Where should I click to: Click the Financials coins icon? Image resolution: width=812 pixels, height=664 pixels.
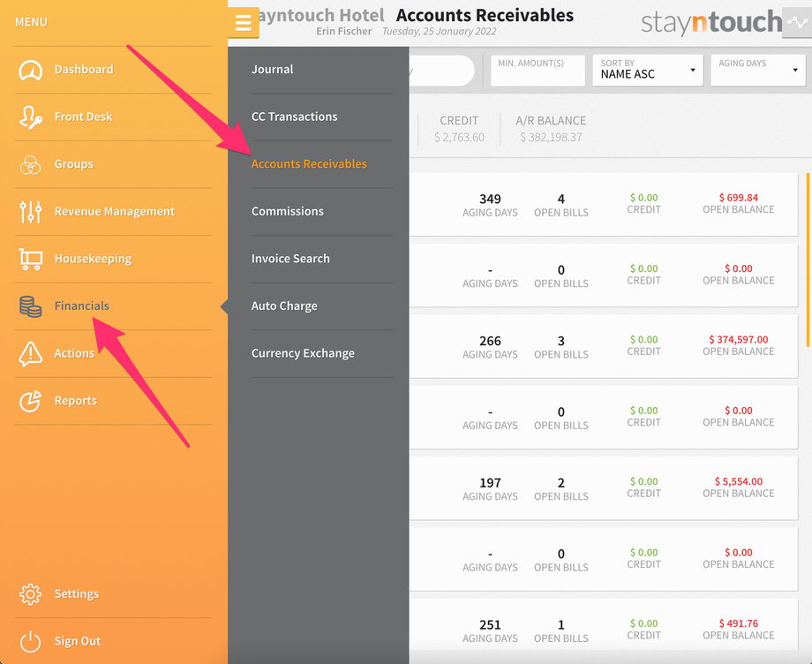(31, 306)
